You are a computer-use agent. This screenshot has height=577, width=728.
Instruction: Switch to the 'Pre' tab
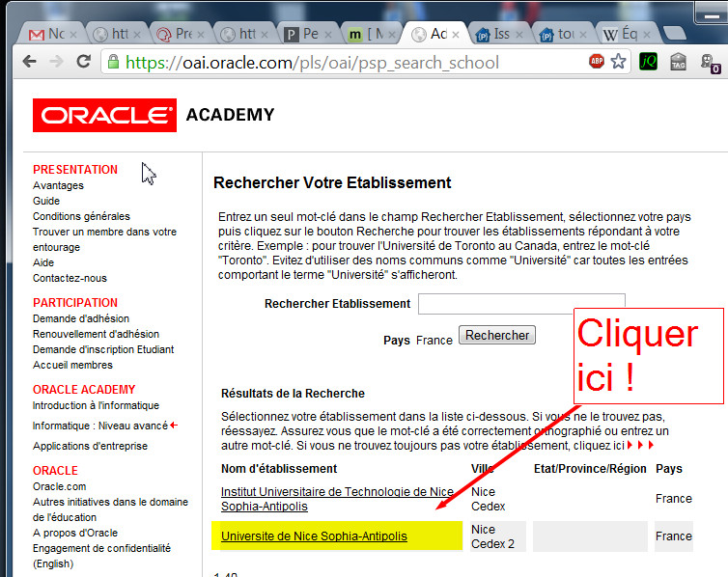179,34
